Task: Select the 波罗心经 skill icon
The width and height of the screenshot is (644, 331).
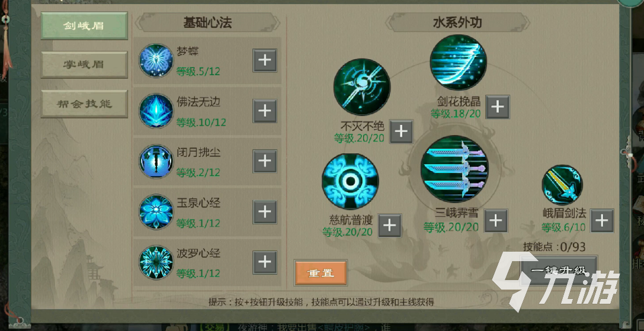Action: tap(156, 262)
